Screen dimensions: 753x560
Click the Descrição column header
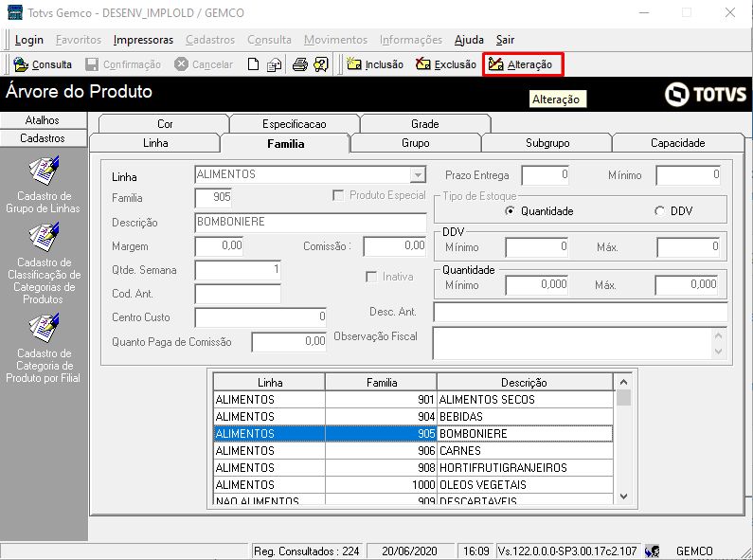525,382
